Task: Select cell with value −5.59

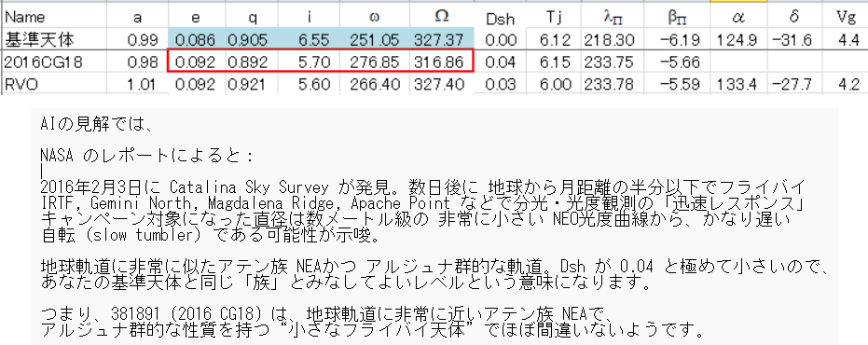Action: [678, 84]
